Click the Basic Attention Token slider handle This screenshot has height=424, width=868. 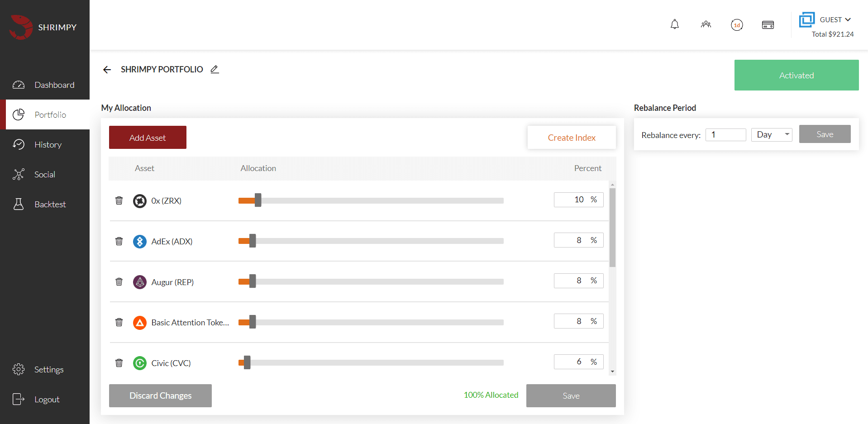pos(253,322)
